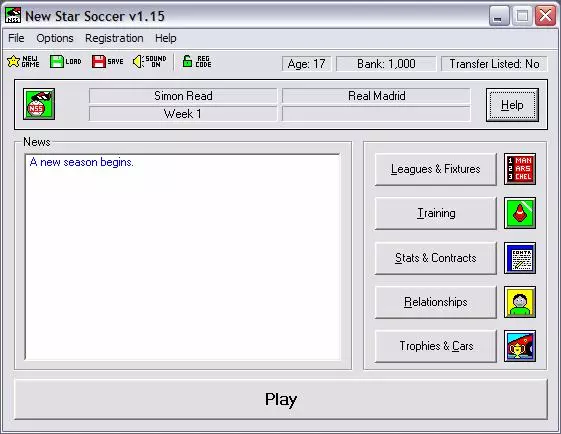Click the contract document icon
The width and height of the screenshot is (561, 434).
click(520, 258)
